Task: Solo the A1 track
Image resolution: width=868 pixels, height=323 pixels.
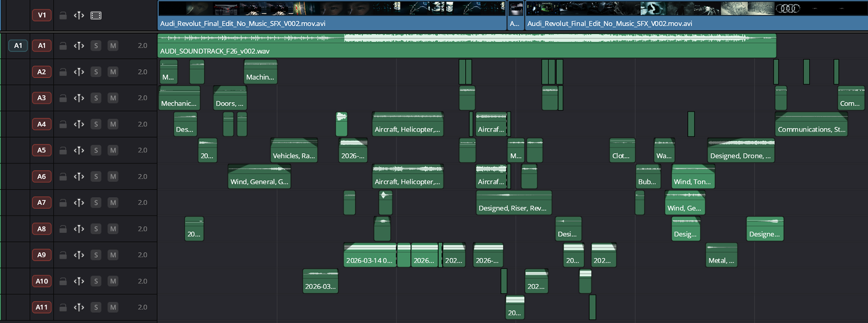Action: click(96, 46)
